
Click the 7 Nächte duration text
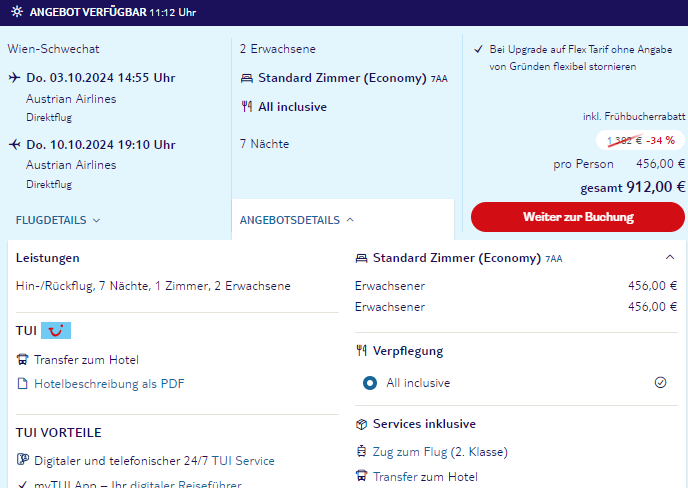coord(264,144)
